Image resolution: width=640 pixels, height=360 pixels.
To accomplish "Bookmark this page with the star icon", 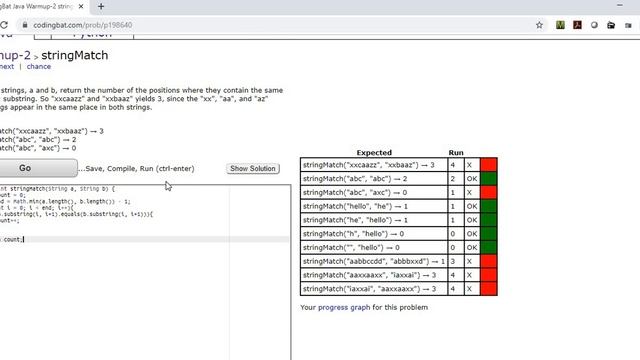I will click(x=539, y=25).
